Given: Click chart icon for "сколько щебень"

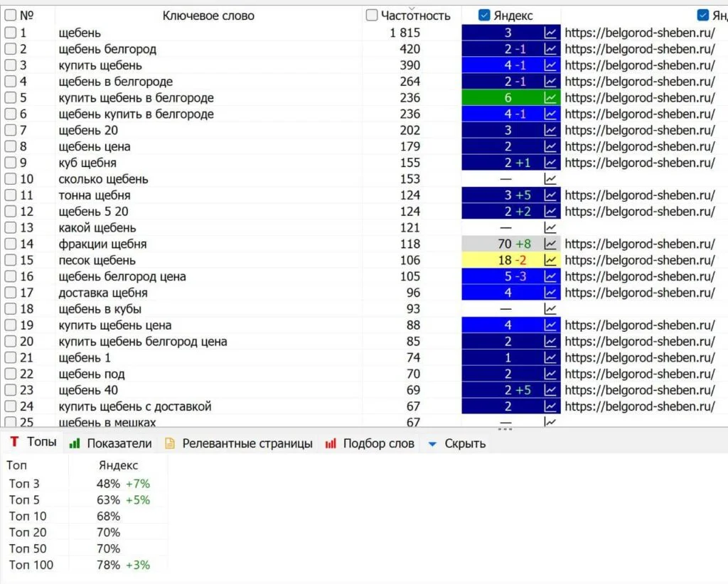Looking at the screenshot, I should pos(550,179).
